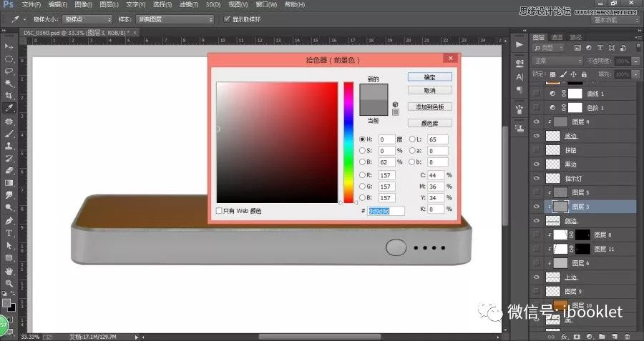Select the Zoom tool in toolbar
The height and width of the screenshot is (341, 644).
(x=9, y=283)
